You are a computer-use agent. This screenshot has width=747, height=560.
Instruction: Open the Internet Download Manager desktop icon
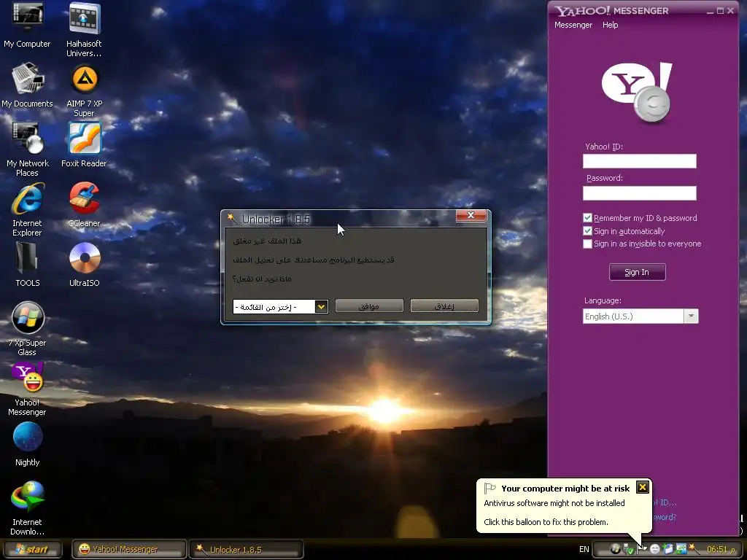pyautogui.click(x=27, y=507)
